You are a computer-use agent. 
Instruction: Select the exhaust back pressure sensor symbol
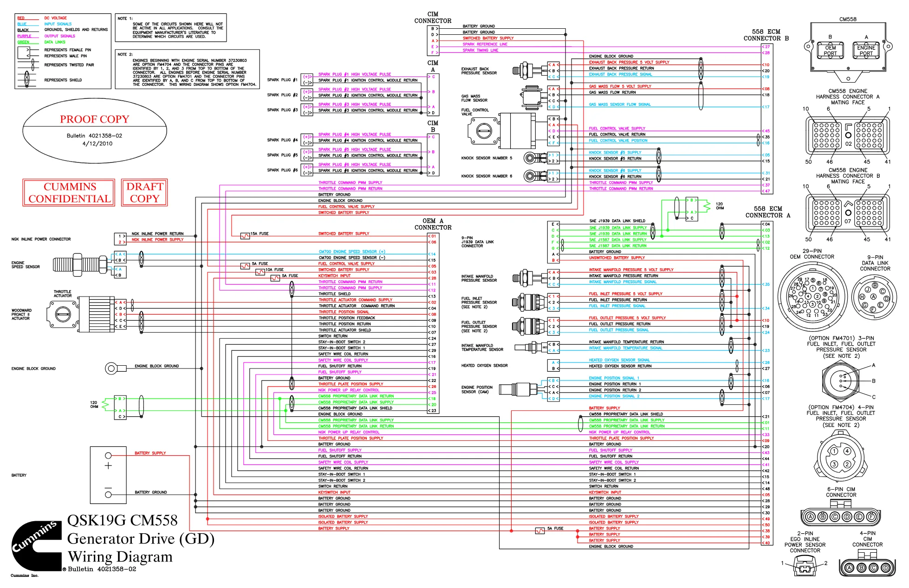[x=529, y=71]
